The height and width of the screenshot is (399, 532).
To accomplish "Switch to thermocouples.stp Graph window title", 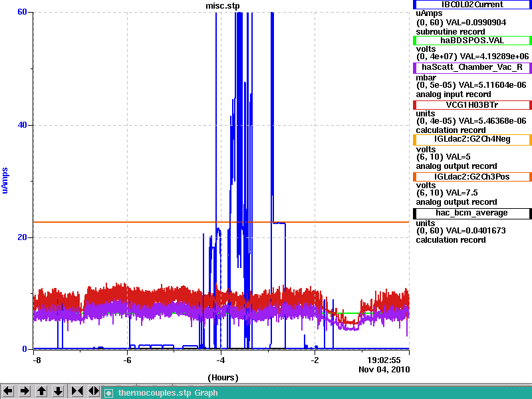I will coord(168,393).
